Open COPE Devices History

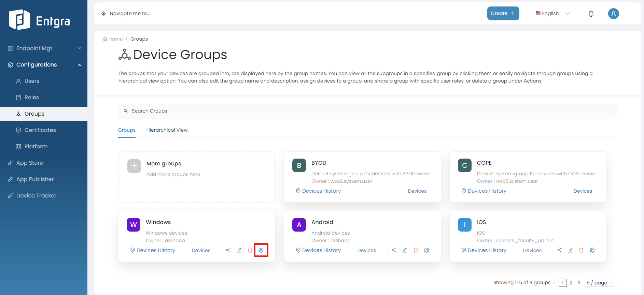pos(484,191)
